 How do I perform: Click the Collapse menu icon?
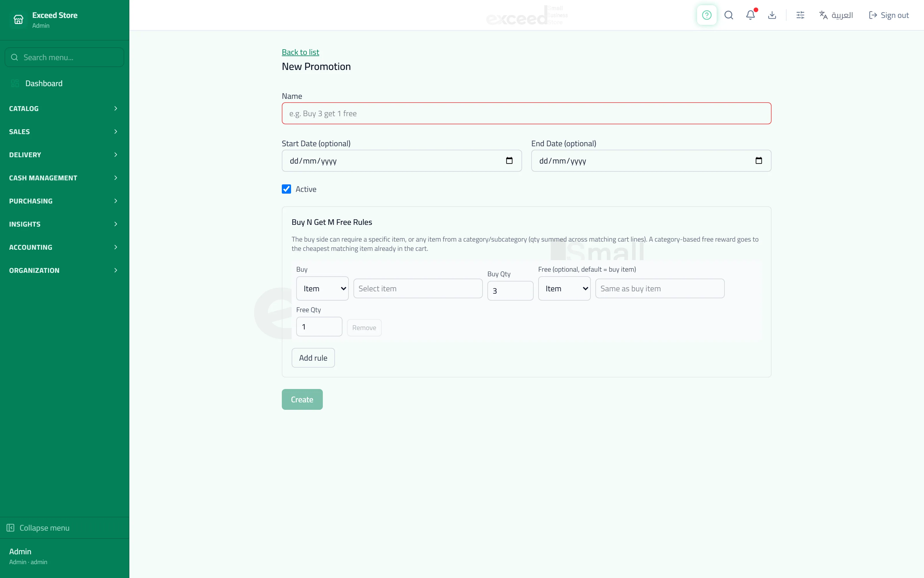(x=10, y=527)
